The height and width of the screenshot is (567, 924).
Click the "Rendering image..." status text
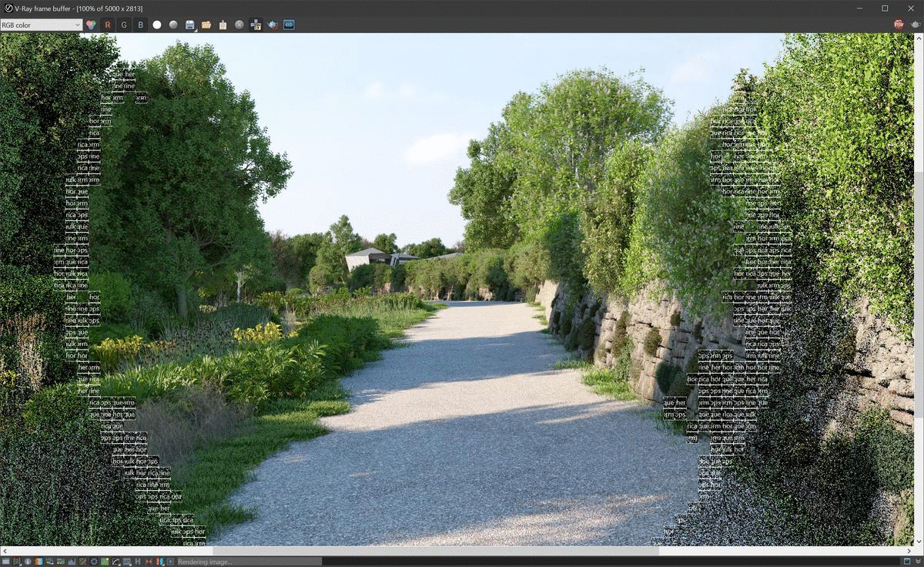point(205,562)
